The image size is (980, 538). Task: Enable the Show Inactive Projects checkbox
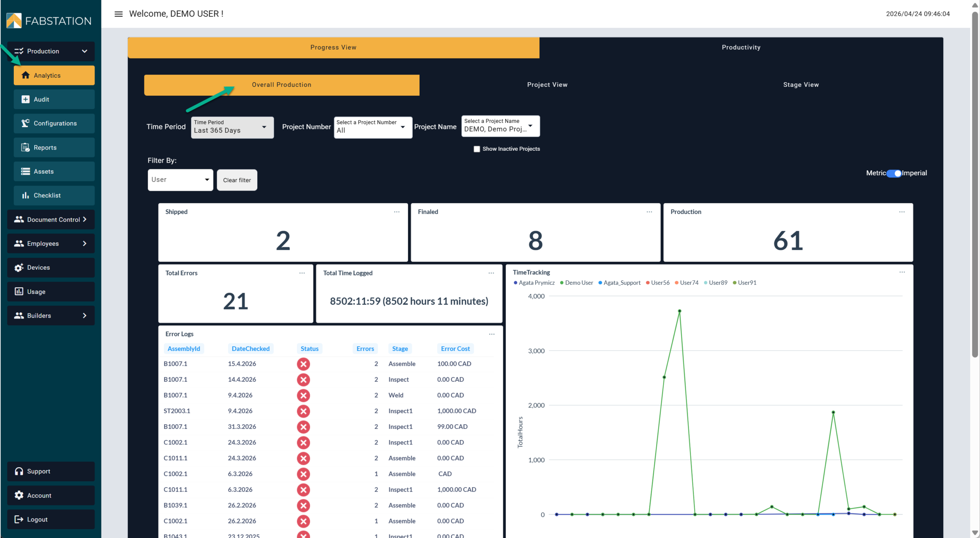coord(477,149)
